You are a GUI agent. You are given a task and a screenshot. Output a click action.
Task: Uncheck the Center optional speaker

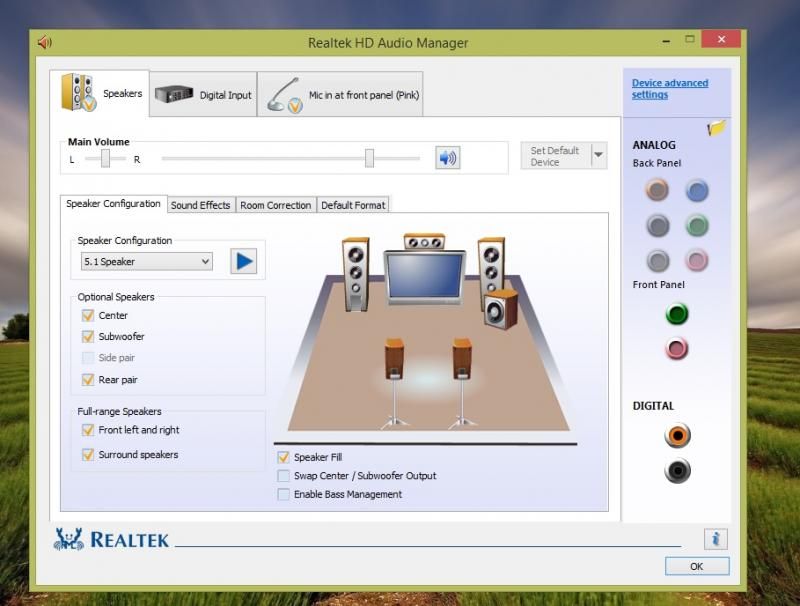pos(88,315)
